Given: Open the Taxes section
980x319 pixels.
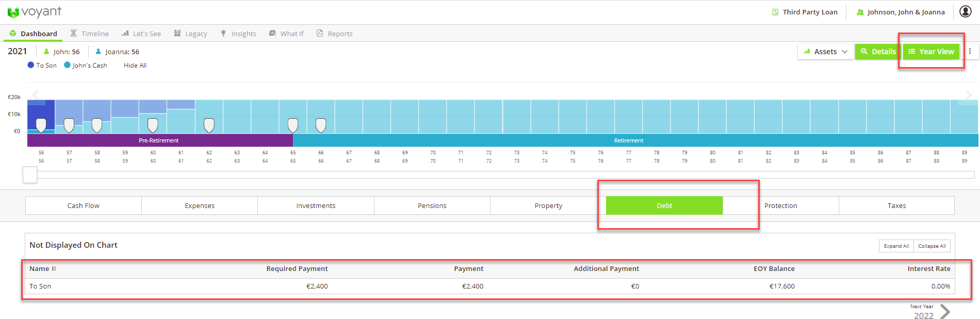Looking at the screenshot, I should (x=896, y=205).
